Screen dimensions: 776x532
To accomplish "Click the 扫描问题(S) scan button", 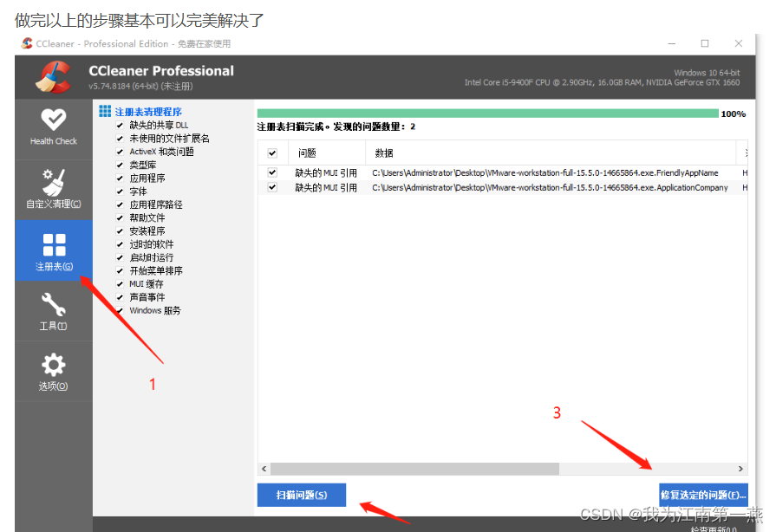I will click(302, 495).
